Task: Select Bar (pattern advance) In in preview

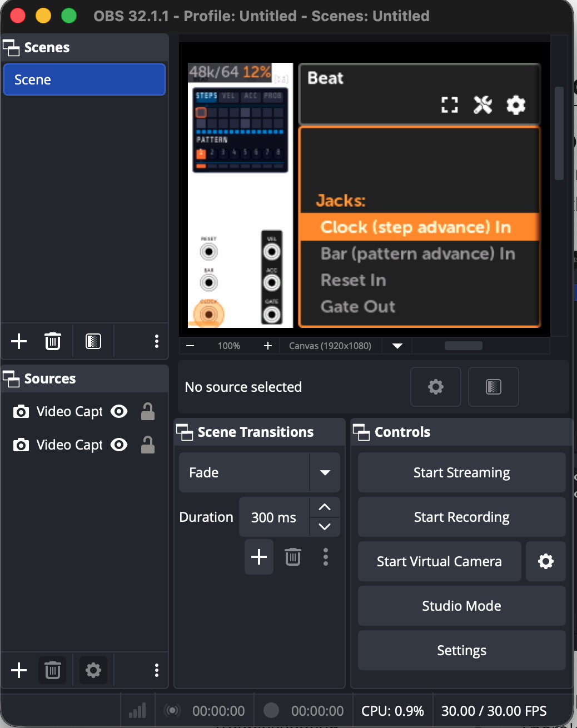Action: 418,253
